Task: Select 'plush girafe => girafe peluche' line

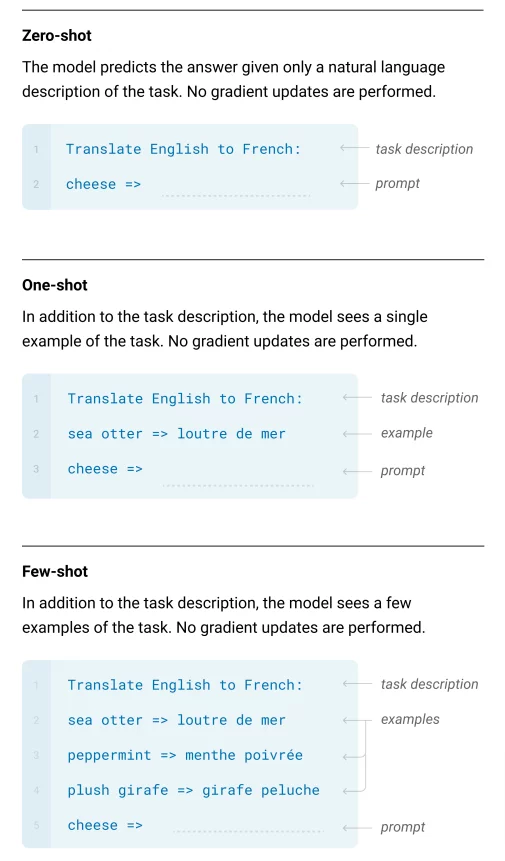Action: pos(193,791)
